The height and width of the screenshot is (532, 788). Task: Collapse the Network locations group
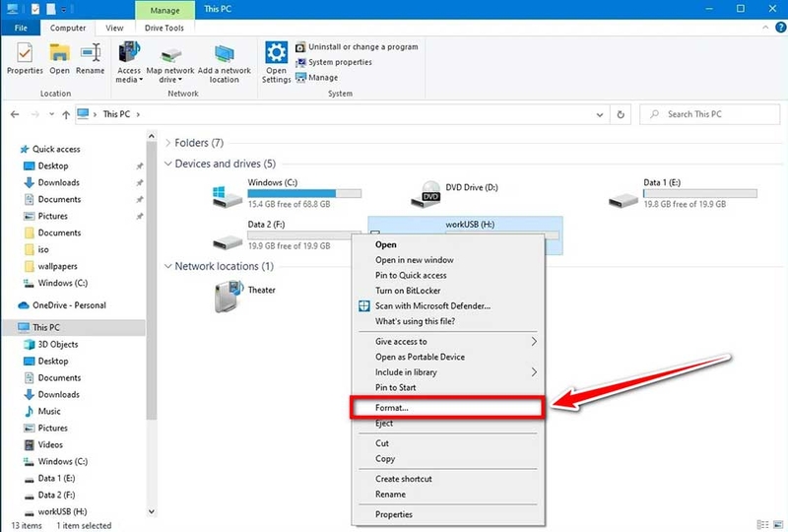coord(167,266)
